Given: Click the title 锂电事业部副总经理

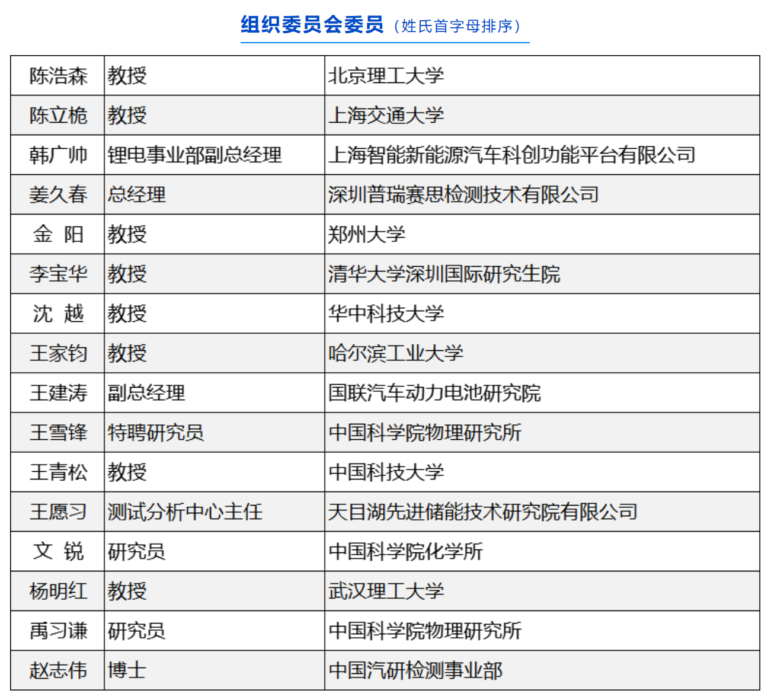Looking at the screenshot, I should click(x=194, y=155).
